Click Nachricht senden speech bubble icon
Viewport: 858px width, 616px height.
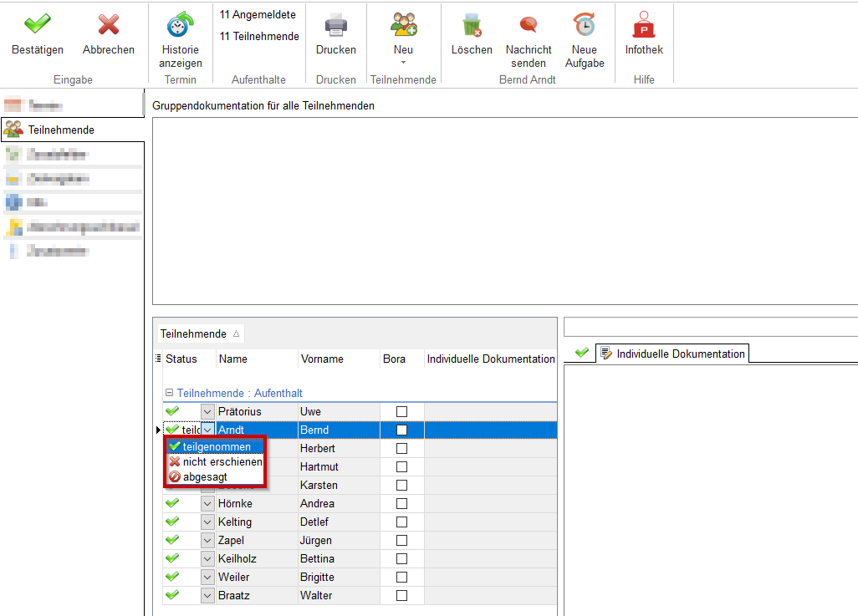tap(529, 24)
